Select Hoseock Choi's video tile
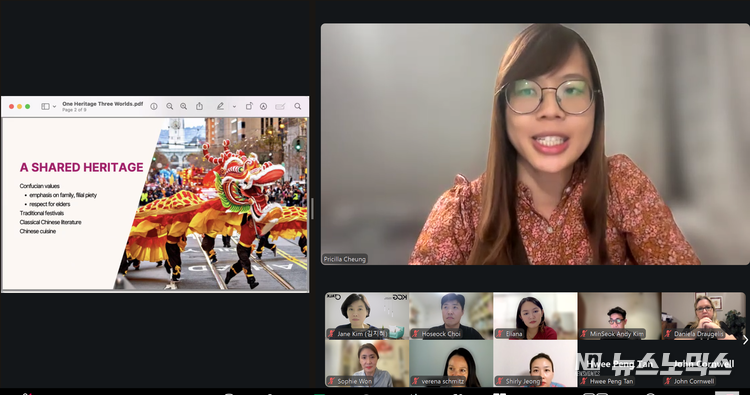The height and width of the screenshot is (395, 750). tap(451, 316)
